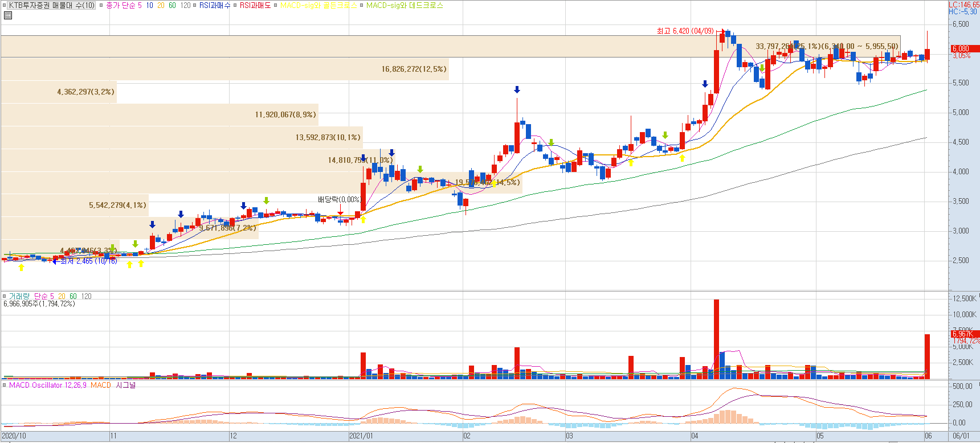Toggle the MACD Oscillator legend square

coord(5,385)
